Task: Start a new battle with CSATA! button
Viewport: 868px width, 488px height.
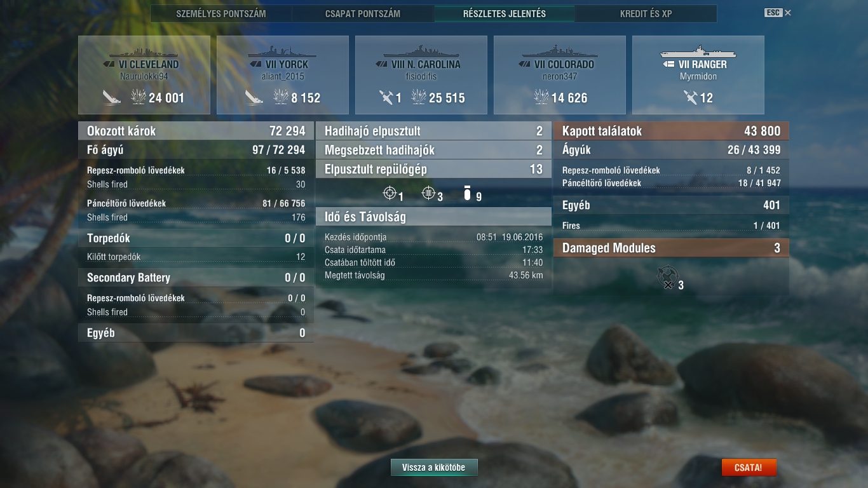Action: click(750, 467)
